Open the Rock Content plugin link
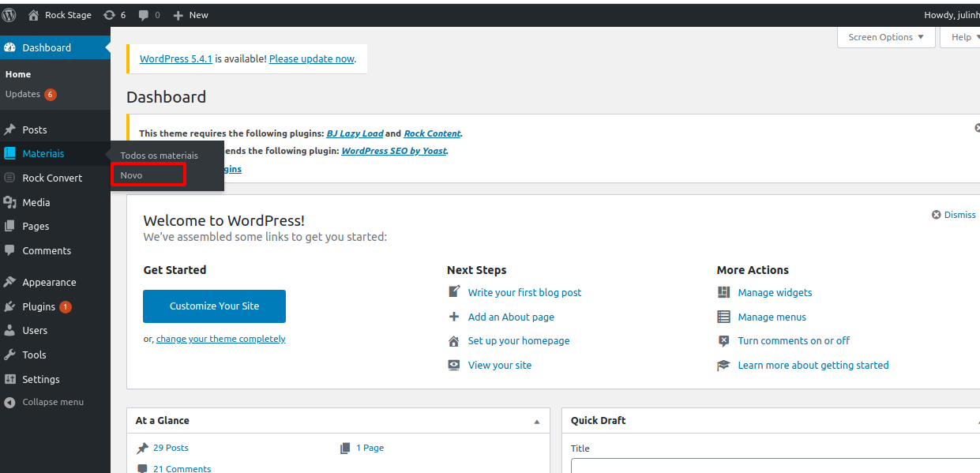This screenshot has width=980, height=473. (x=432, y=133)
